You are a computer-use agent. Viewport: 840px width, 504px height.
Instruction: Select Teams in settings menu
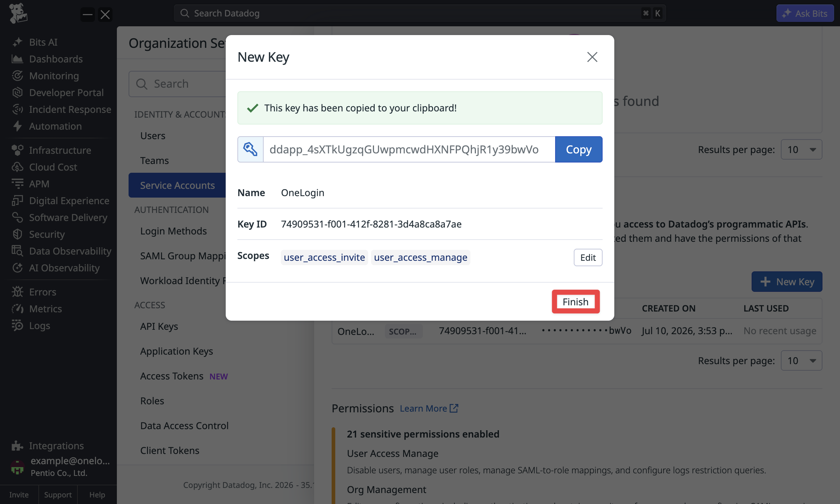pyautogui.click(x=154, y=160)
